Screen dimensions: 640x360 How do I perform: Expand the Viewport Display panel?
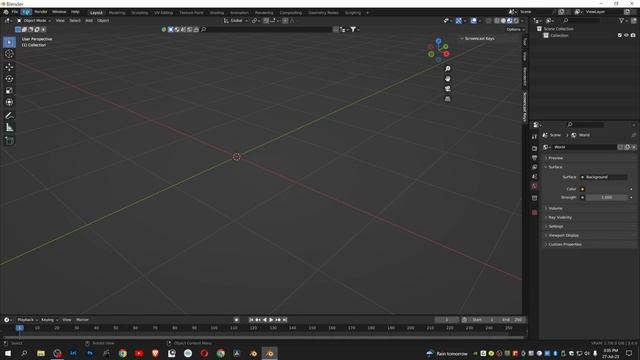563,235
